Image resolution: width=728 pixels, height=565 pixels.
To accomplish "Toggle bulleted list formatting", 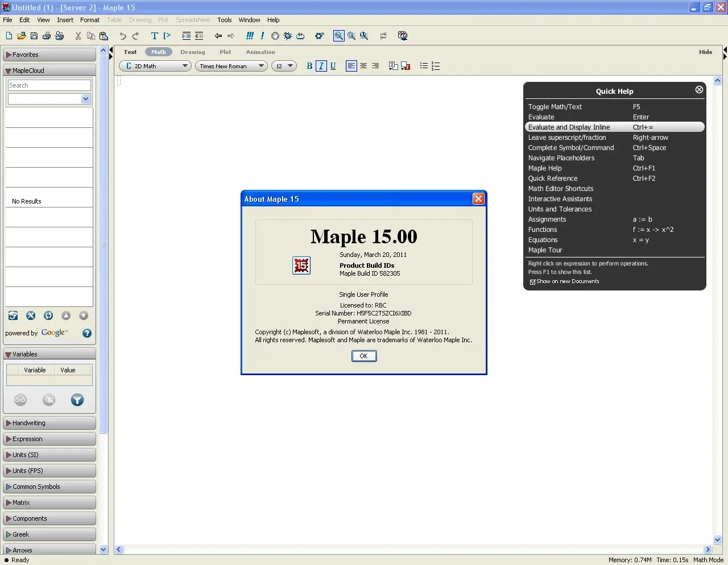I will point(424,66).
